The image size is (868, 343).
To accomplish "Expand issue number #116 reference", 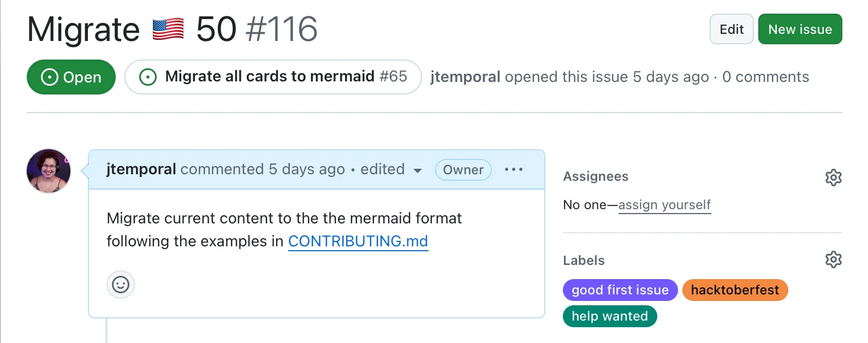I will click(283, 30).
